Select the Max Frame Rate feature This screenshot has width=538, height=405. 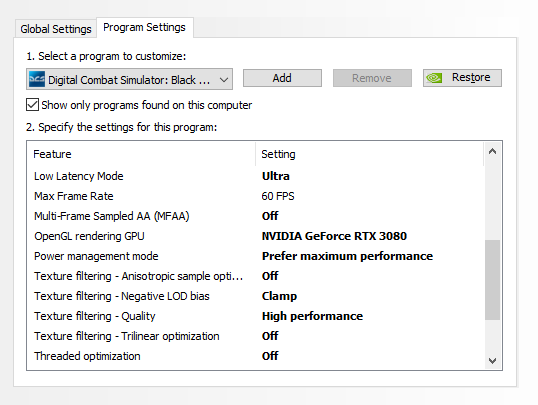[74, 196]
